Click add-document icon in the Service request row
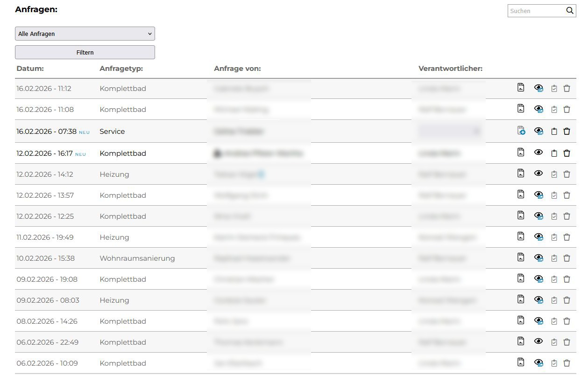The height and width of the screenshot is (375, 588). (x=521, y=131)
